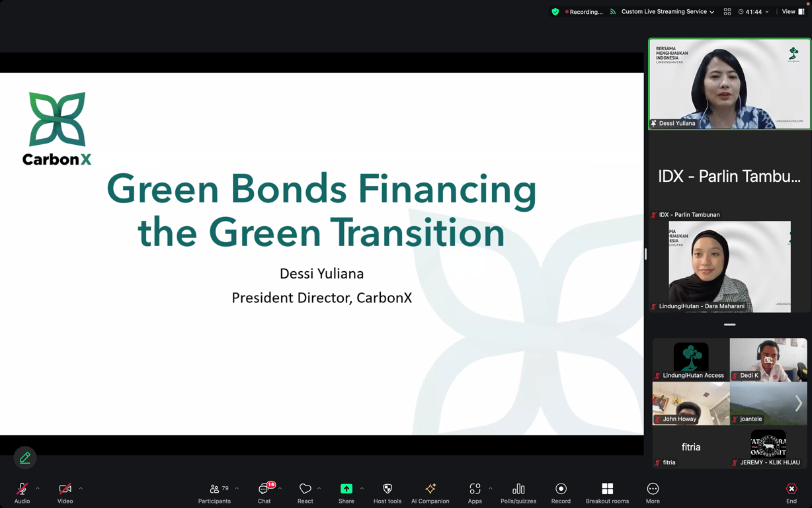Click the live streaming signal icon

point(613,12)
